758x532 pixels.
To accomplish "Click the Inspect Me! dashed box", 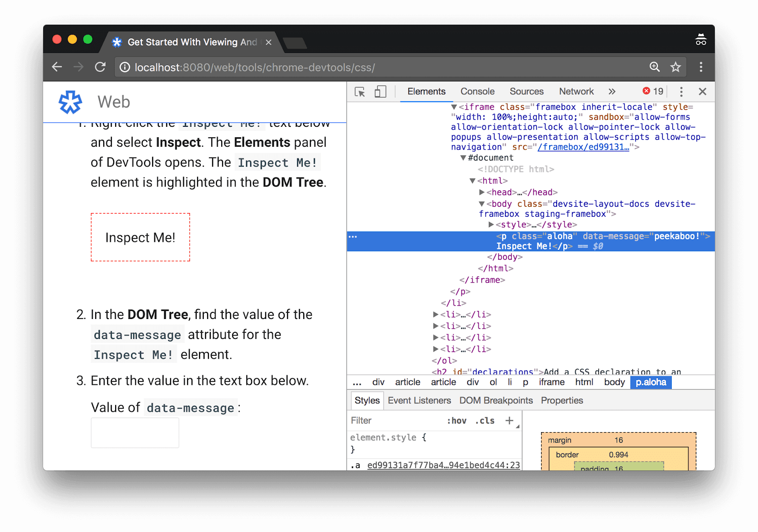I will (x=140, y=237).
